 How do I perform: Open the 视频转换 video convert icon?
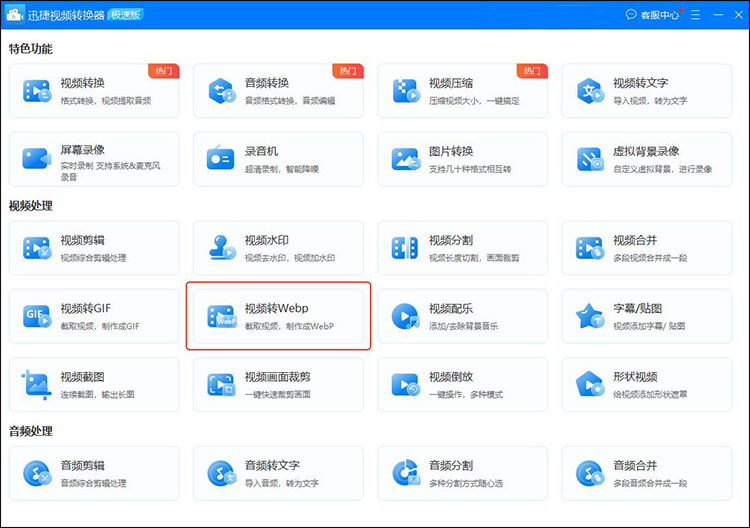pos(37,91)
